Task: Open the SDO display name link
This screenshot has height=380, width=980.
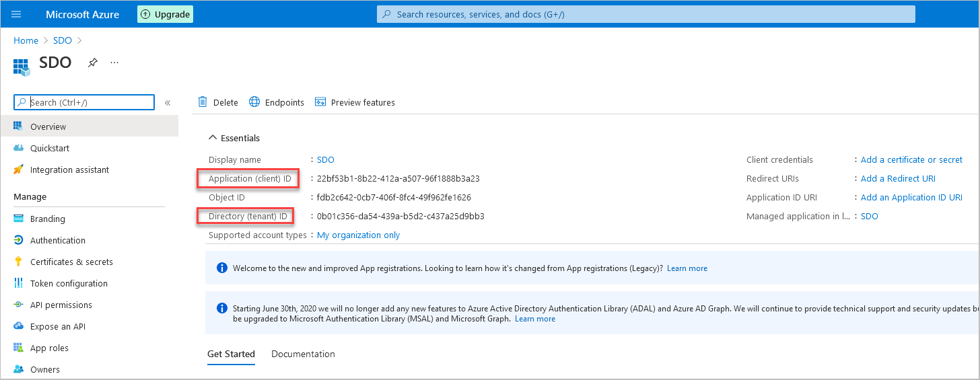Action: (326, 159)
